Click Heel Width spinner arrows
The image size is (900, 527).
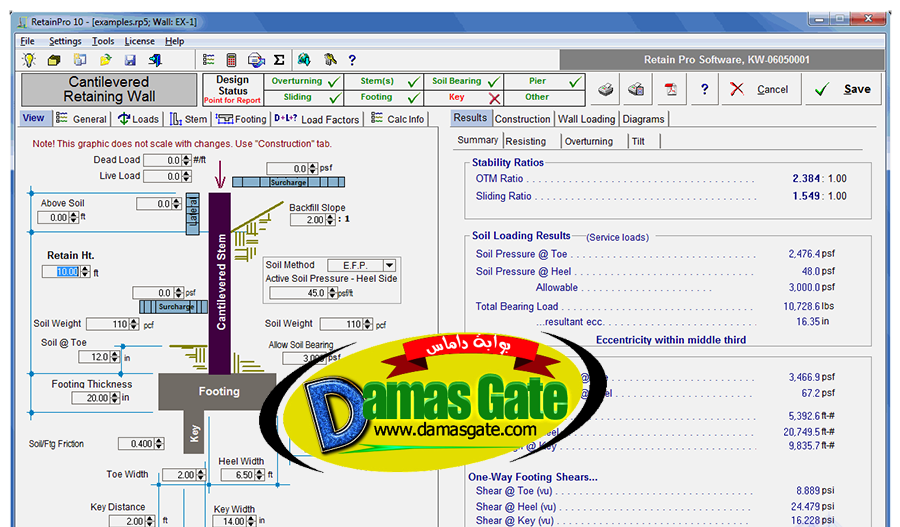[259, 475]
